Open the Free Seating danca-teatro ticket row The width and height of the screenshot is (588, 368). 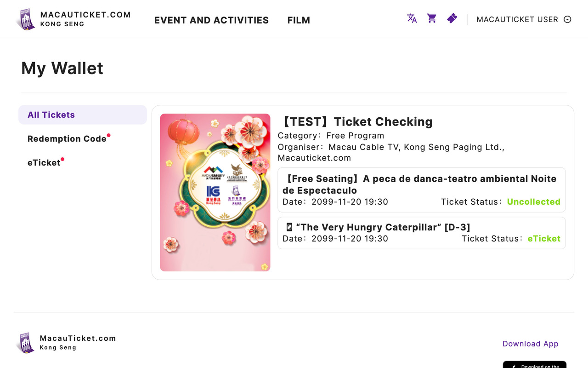pos(421,190)
